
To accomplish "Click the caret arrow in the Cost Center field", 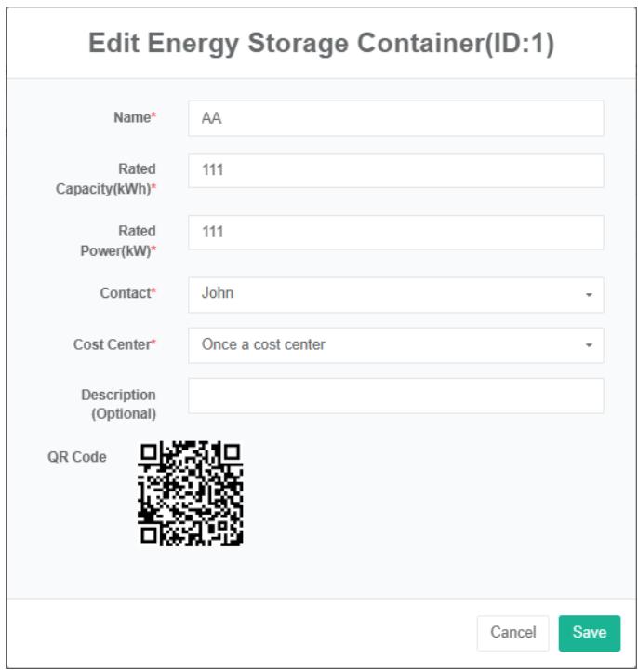I will click(589, 346).
